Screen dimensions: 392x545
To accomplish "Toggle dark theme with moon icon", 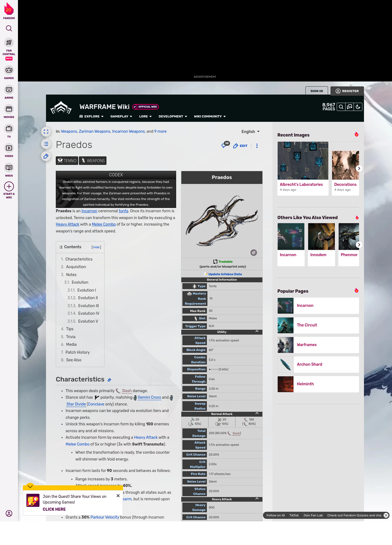I will (358, 107).
